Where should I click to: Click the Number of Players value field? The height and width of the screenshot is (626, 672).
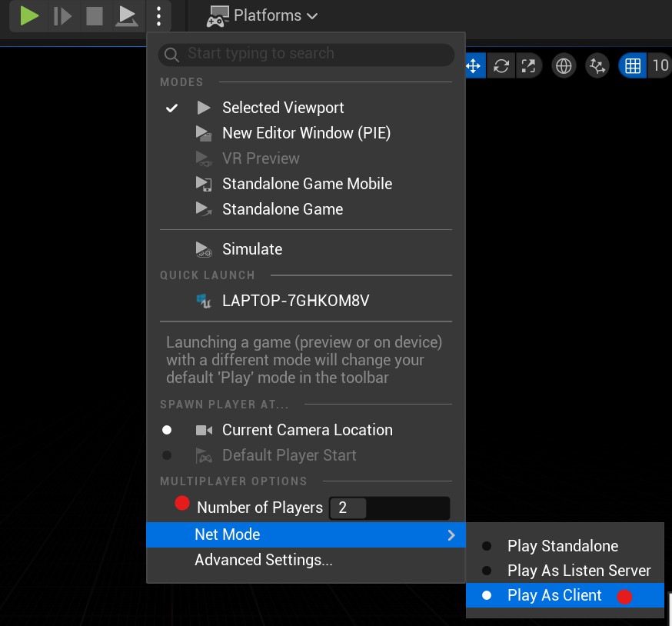(390, 508)
